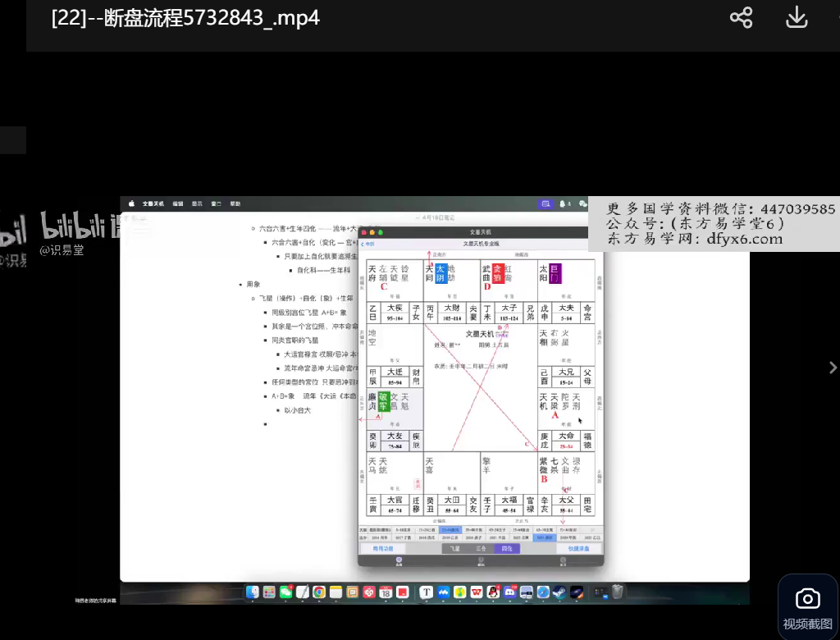Open Google Chrome from the Dock
Image resolution: width=840 pixels, height=640 pixels.
[x=318, y=592]
